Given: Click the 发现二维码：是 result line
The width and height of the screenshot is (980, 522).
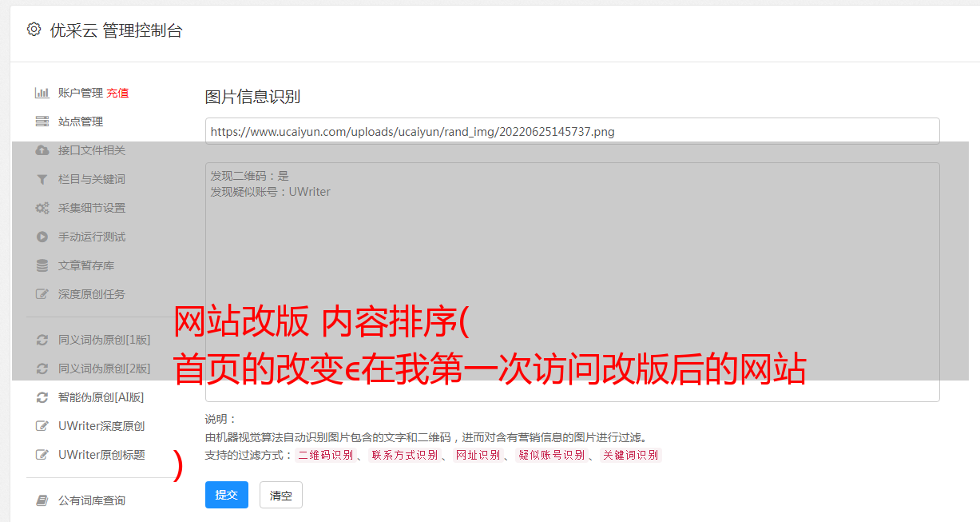Looking at the screenshot, I should pos(249,176).
